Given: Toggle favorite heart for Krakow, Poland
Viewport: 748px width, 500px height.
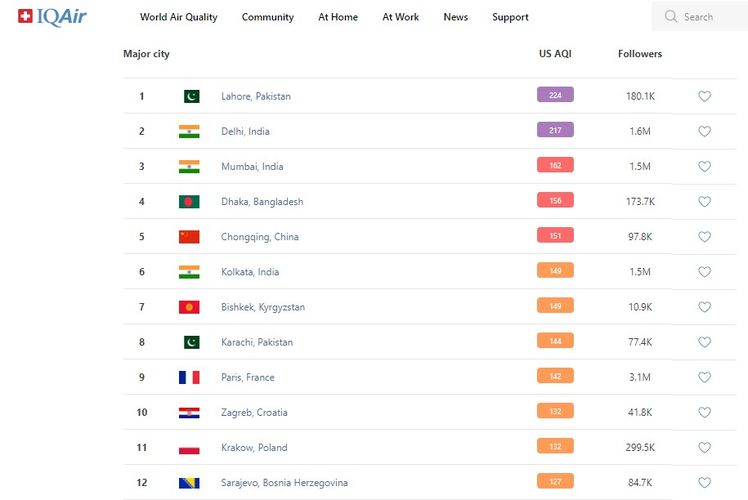Looking at the screenshot, I should tap(704, 448).
